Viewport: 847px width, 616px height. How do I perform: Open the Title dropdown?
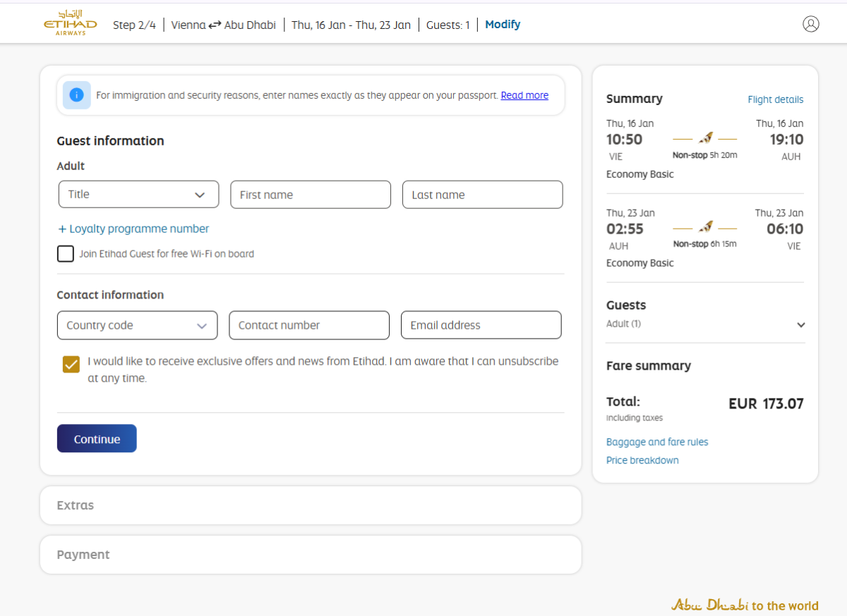138,195
